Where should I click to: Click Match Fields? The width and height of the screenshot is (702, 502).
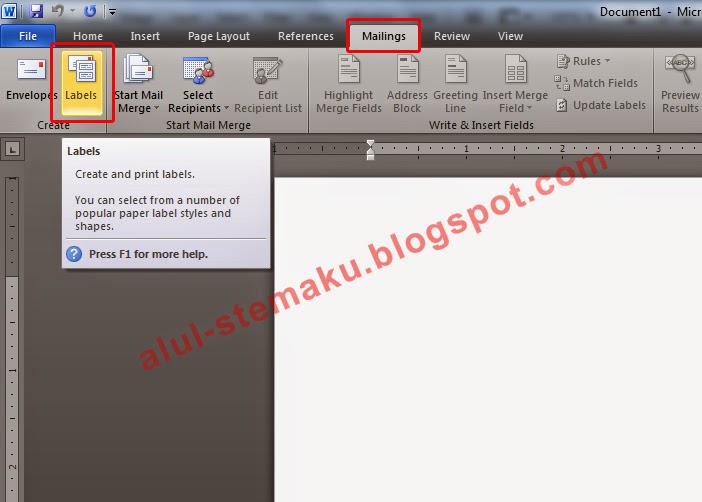pyautogui.click(x=596, y=83)
